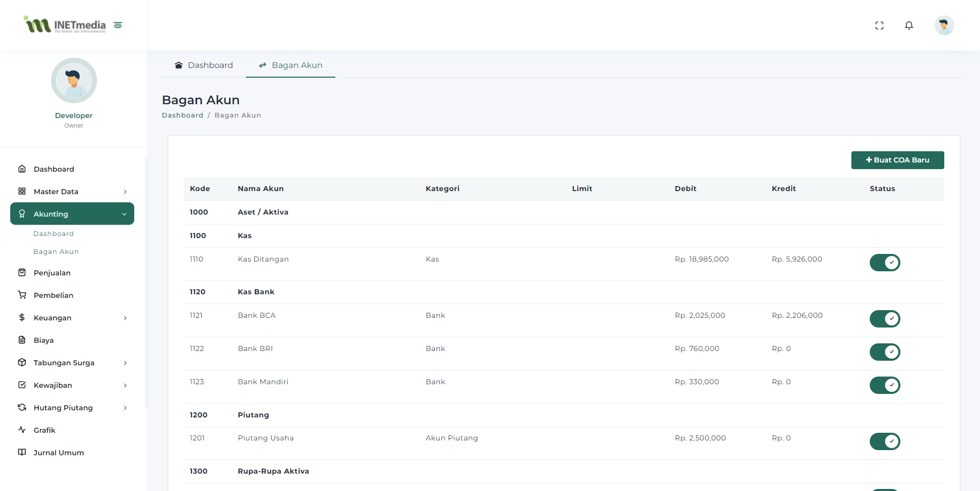The height and width of the screenshot is (491, 980).
Task: Click the Penjualan shopping bag icon
Action: coord(22,273)
